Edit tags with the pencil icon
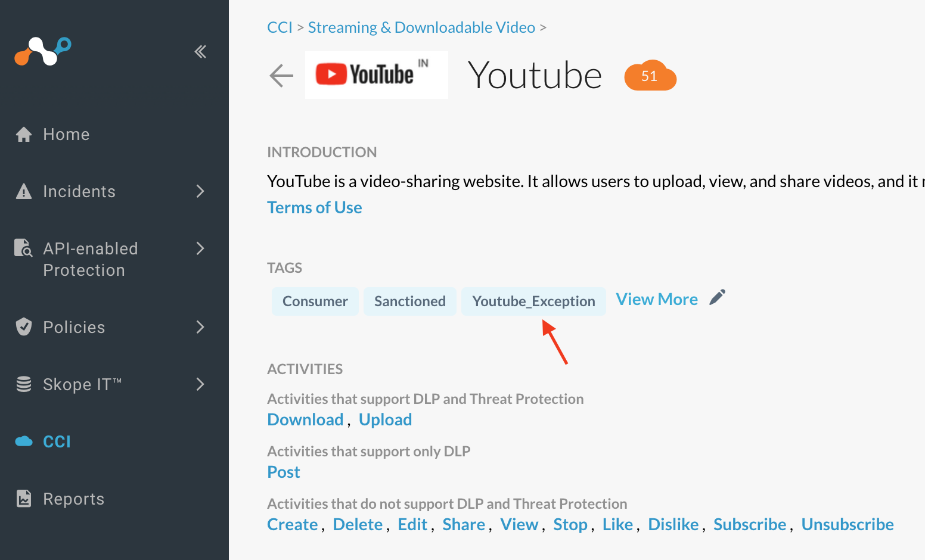This screenshot has height=560, width=925. 718,297
